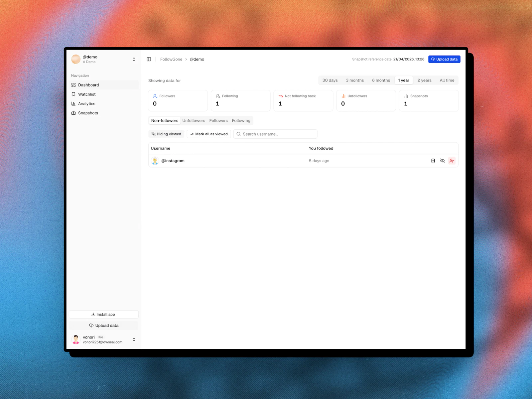Open the Analytics page
Image resolution: width=532 pixels, height=399 pixels.
tap(104, 103)
